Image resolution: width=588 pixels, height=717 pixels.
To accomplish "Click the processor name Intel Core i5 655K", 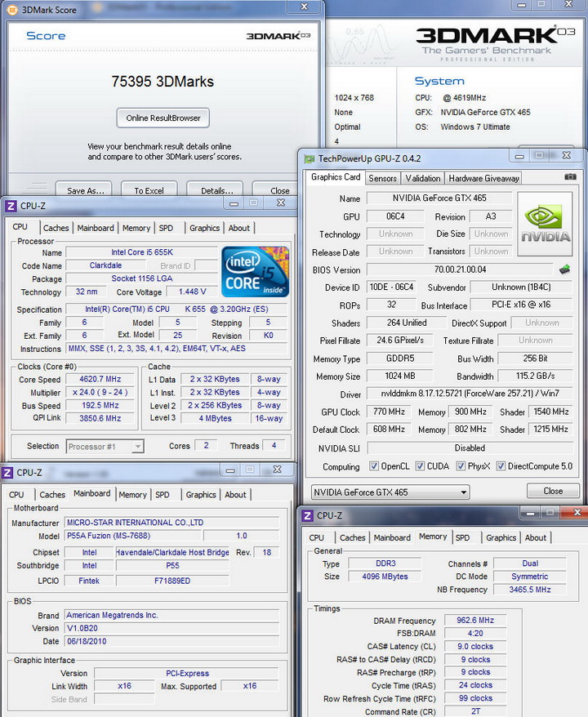I will tap(142, 252).
